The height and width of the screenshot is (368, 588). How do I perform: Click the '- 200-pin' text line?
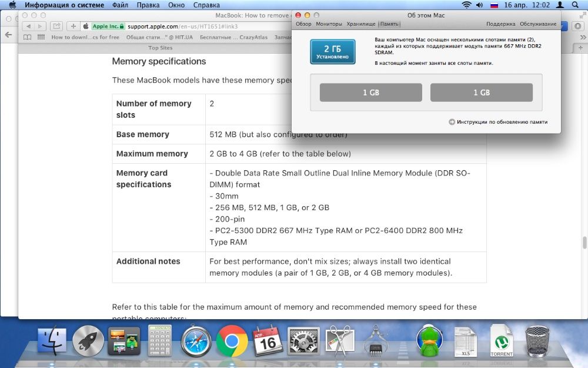[227, 219]
